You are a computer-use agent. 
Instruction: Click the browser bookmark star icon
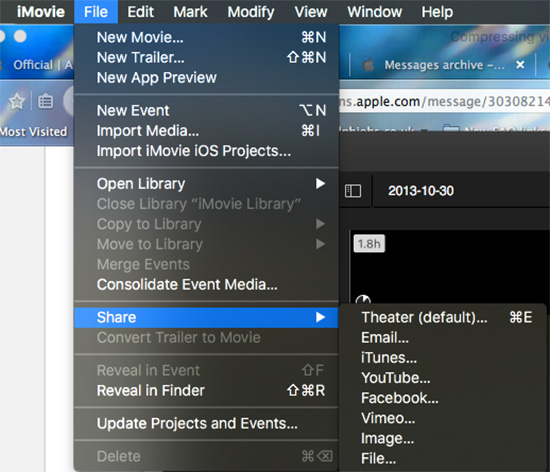point(16,102)
